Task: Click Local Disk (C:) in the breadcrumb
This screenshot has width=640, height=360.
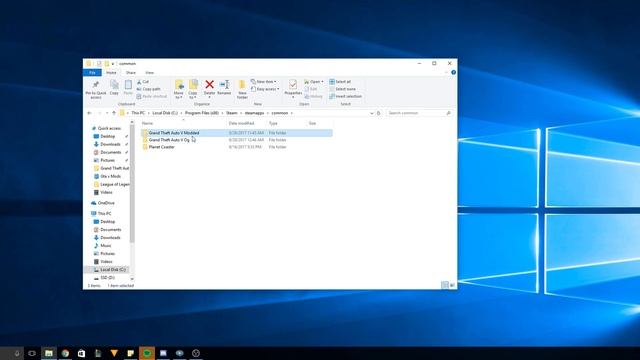Action: pyautogui.click(x=165, y=113)
